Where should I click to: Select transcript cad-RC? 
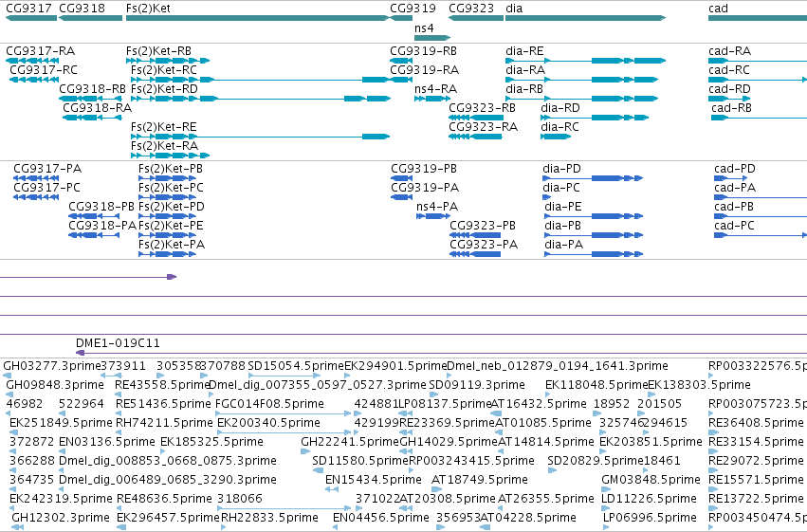pos(729,70)
